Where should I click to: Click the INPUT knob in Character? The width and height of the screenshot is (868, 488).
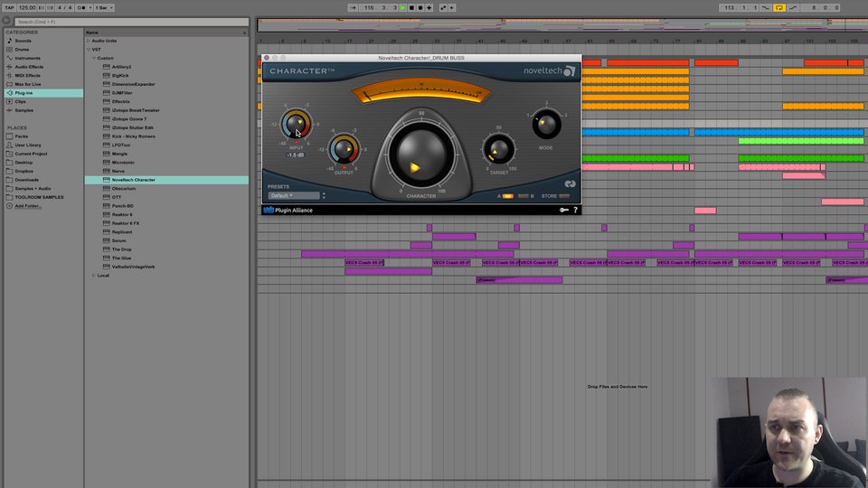tap(296, 124)
